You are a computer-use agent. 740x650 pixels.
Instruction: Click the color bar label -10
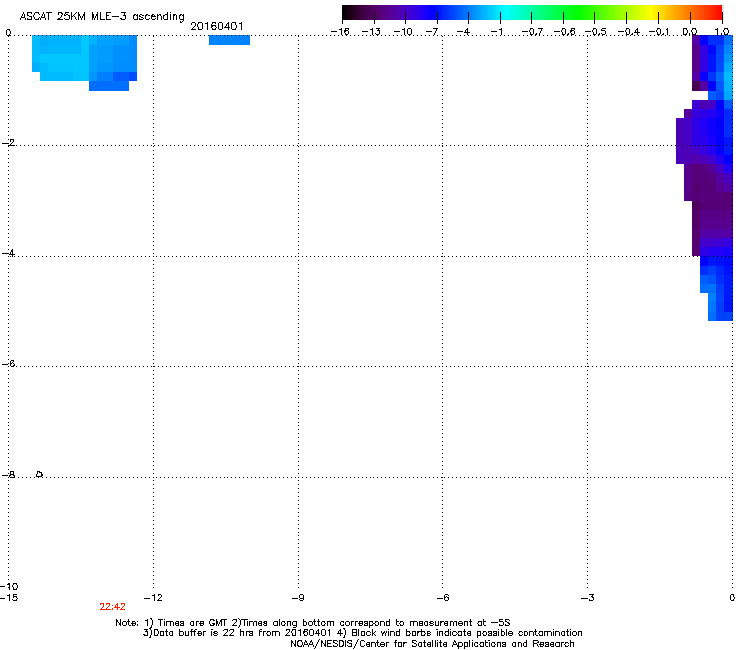tap(403, 32)
